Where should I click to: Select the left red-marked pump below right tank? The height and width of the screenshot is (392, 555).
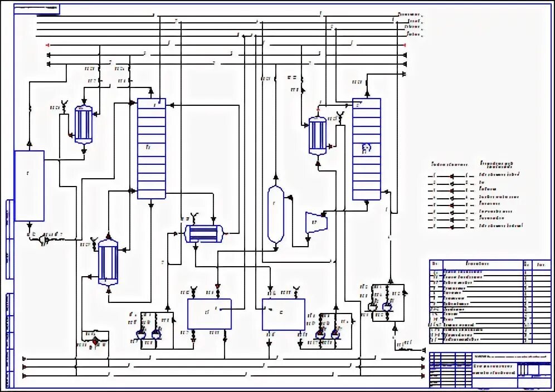tap(320, 334)
